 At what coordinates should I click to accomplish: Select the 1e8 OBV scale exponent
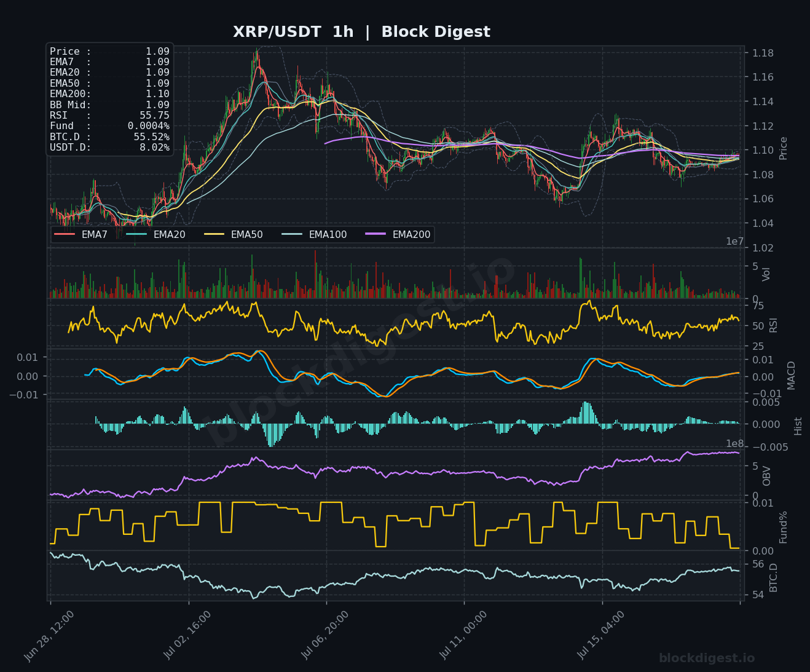736,443
